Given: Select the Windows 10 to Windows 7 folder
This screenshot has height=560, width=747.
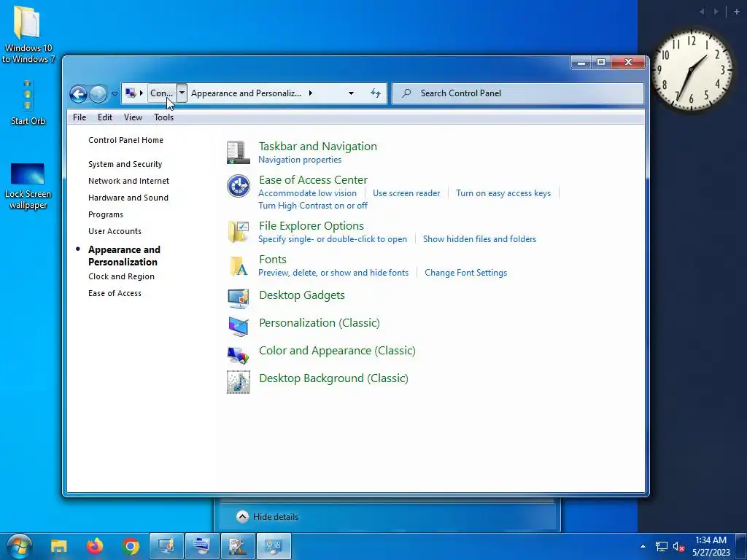Looking at the screenshot, I should [x=28, y=34].
